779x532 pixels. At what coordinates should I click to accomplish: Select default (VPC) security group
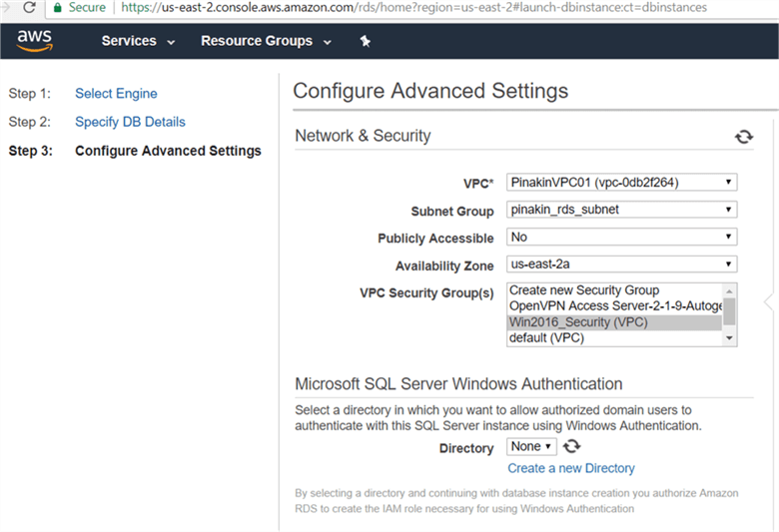tap(614, 337)
